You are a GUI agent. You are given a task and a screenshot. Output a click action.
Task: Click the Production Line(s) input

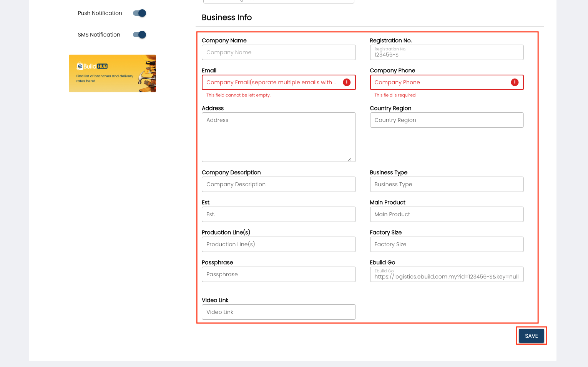[x=278, y=244]
